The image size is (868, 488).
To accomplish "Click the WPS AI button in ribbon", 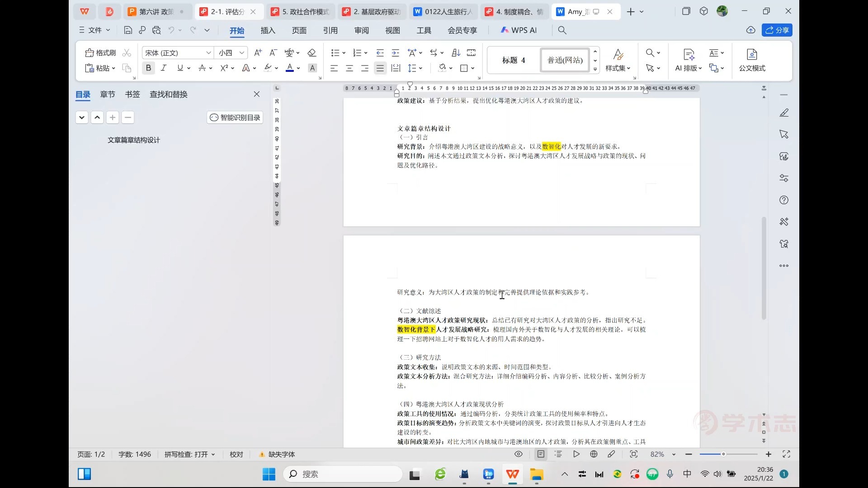I will (x=519, y=30).
